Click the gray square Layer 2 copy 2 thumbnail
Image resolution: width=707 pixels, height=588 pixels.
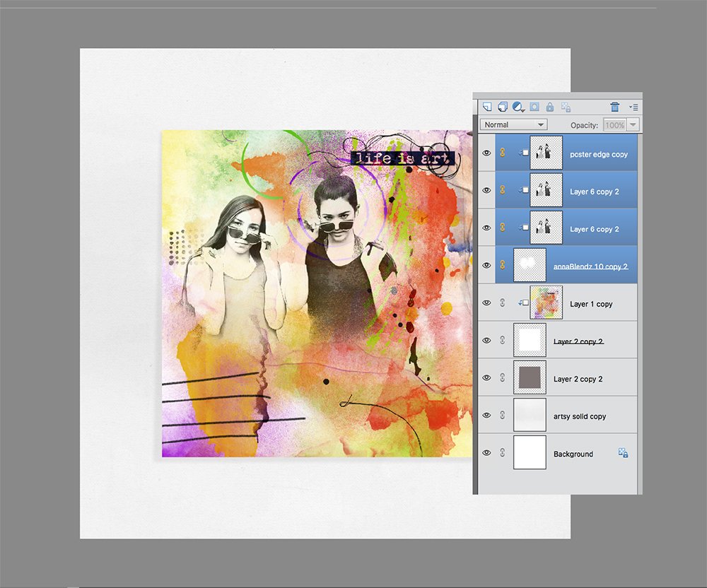pos(530,377)
